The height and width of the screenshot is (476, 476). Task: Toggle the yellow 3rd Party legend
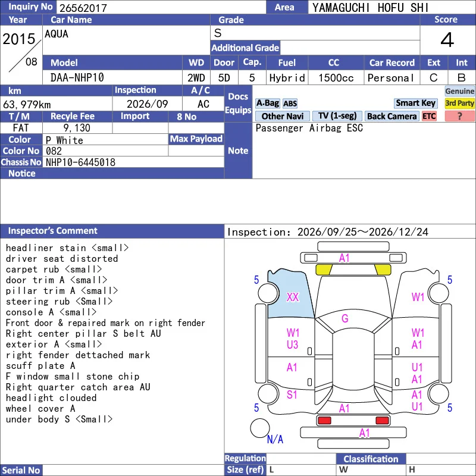coord(459,103)
